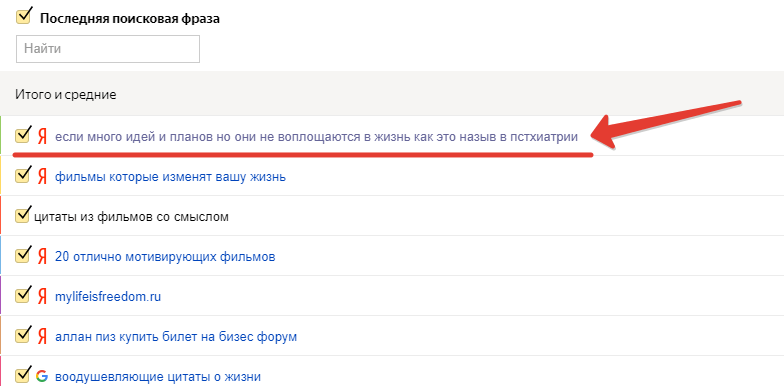Screen dimensions: 784x386
Task: Uncheck 'цитаты из фильмов со смыслом' checkbox
Action: coord(23,215)
